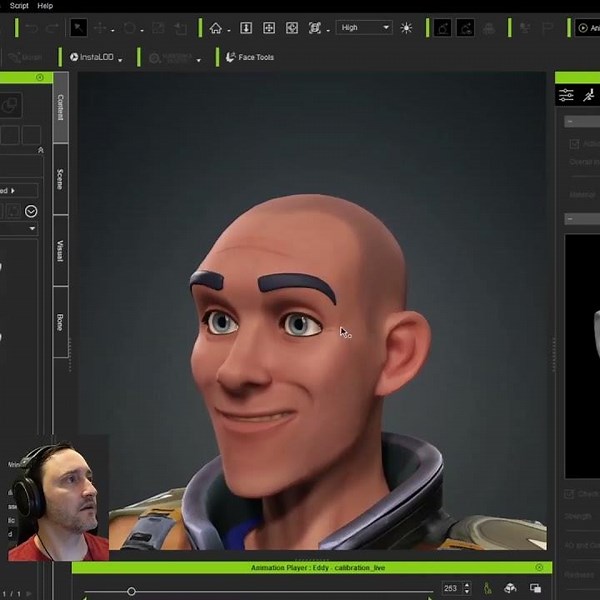Click the frame number field showing 253

coord(452,588)
